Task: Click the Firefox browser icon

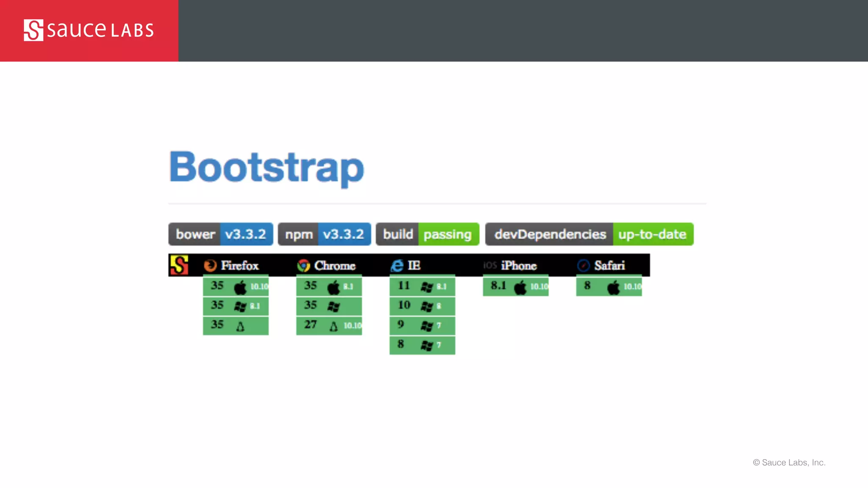Action: pyautogui.click(x=210, y=266)
